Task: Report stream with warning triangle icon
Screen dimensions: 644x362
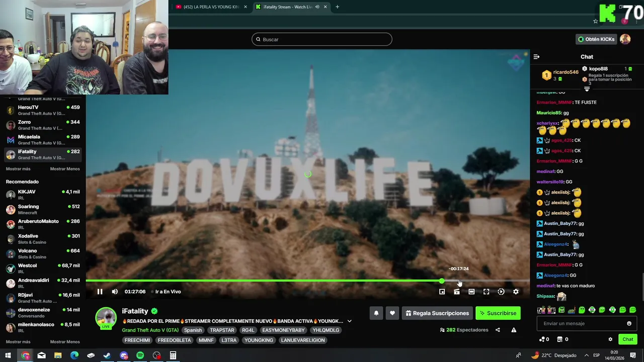Action: 514,330
